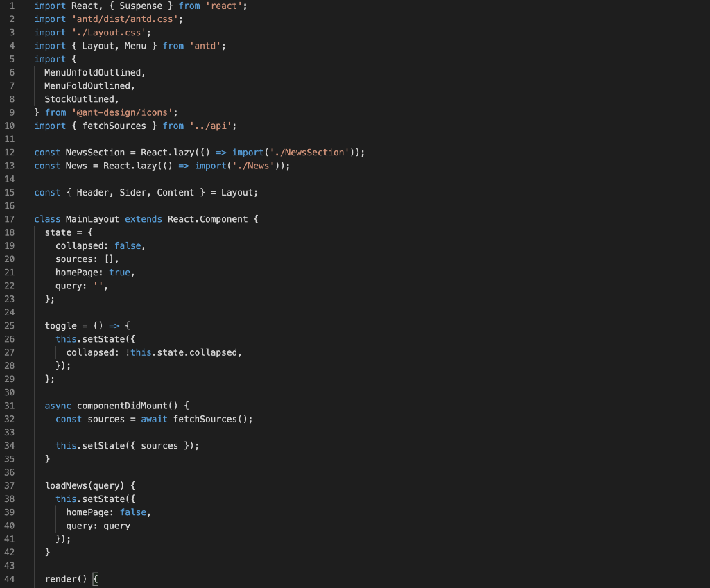Click 'MenuFoldOutlined' on line 7
710x588 pixels.
coord(89,85)
